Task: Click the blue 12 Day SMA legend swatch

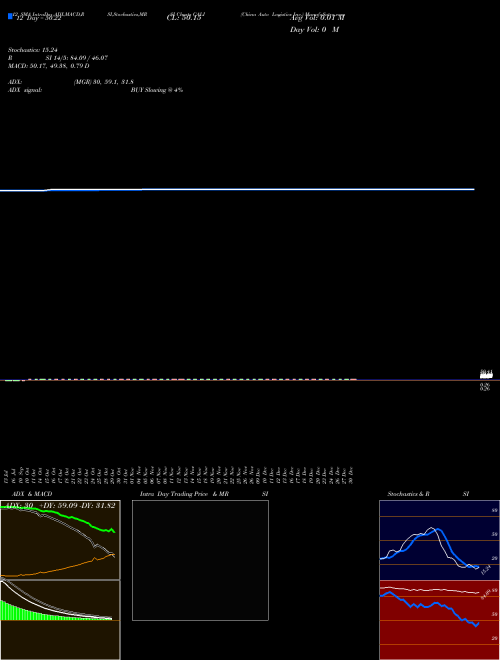Action: tap(10, 16)
